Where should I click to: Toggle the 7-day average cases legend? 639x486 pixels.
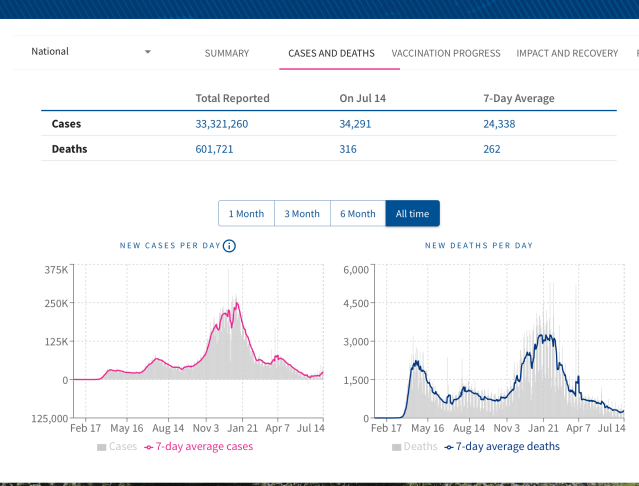198,446
